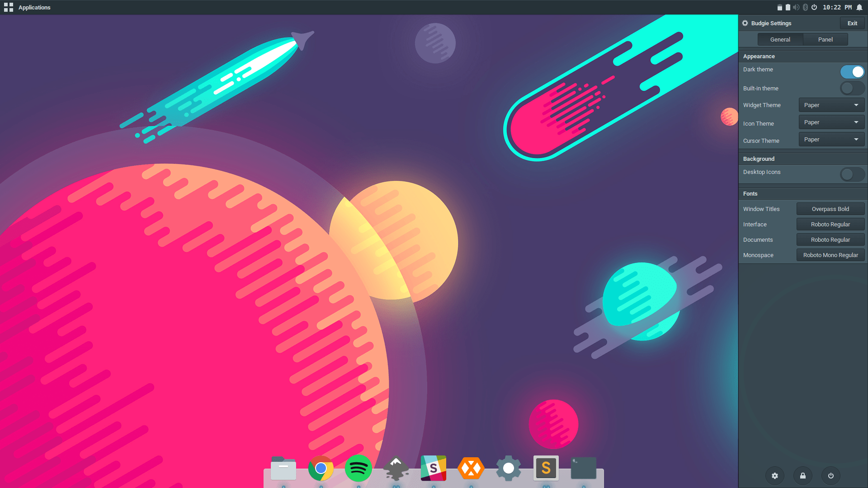This screenshot has height=488, width=868.
Task: Click the Window Titles label
Action: (x=761, y=209)
